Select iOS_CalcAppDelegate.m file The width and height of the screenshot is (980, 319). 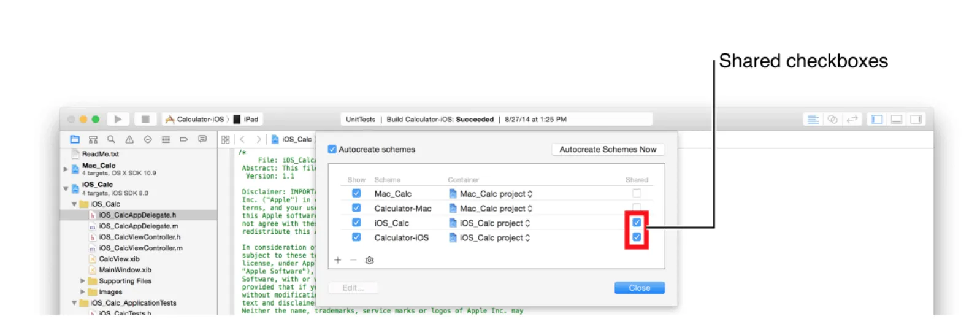[x=139, y=226]
